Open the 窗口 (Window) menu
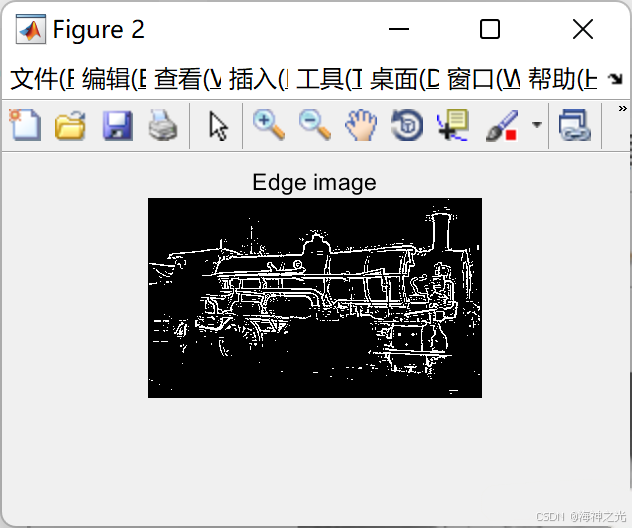 pyautogui.click(x=484, y=79)
